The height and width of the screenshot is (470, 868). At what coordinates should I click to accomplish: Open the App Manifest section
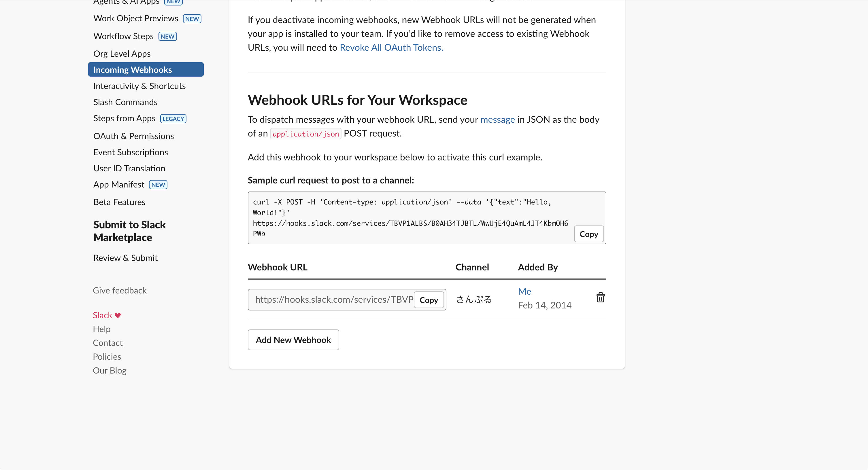tap(119, 184)
